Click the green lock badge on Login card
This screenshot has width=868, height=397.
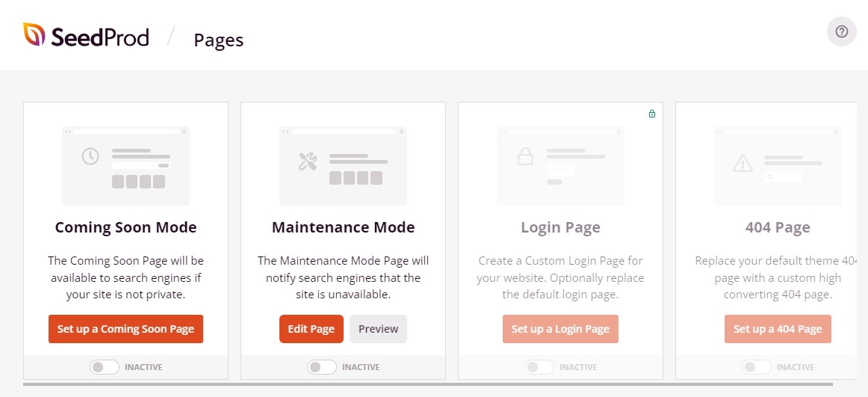click(652, 114)
